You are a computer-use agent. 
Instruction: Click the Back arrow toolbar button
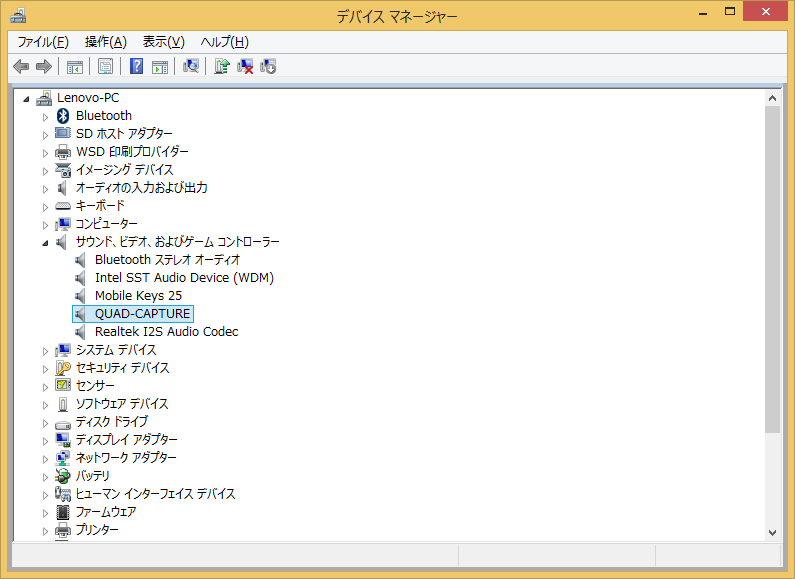(x=21, y=66)
